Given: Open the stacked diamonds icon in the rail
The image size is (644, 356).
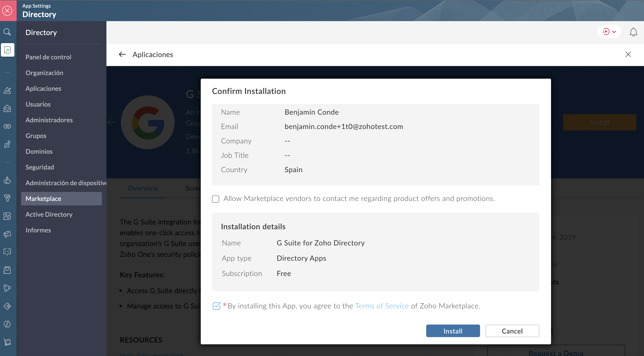Looking at the screenshot, I should (7, 180).
